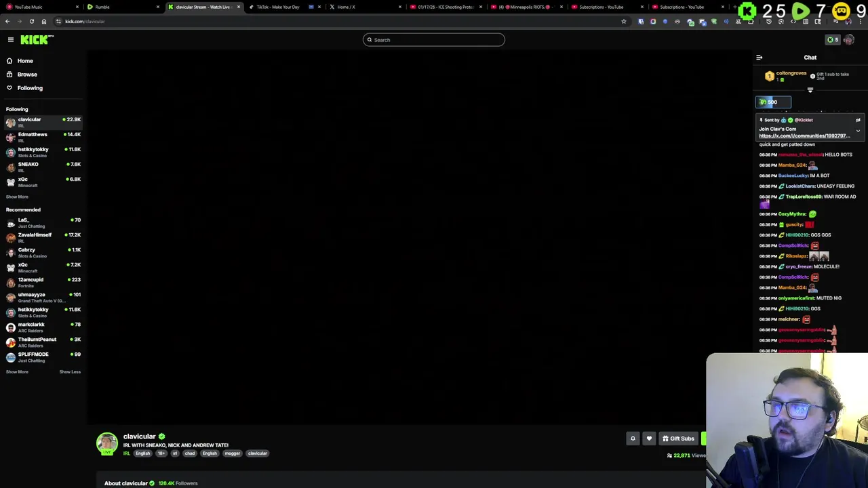Show more followed channels
868x488 pixels.
(x=17, y=197)
